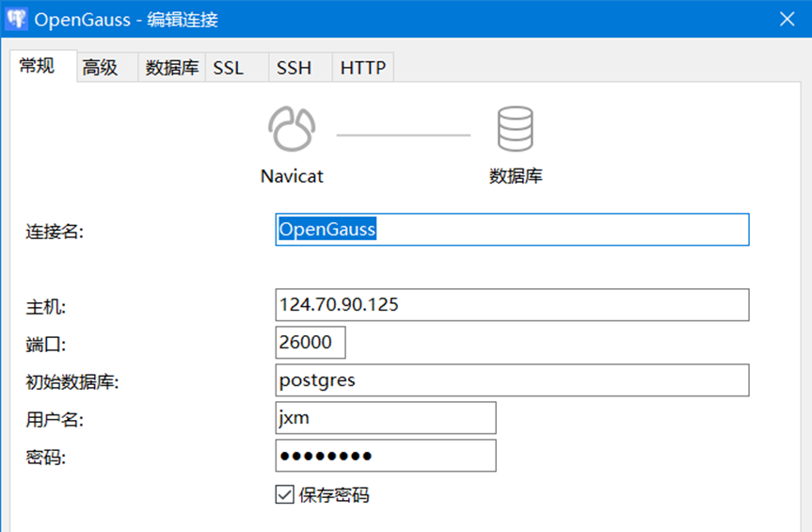Toggle the 保存密码 checkbox
This screenshot has width=812, height=532.
[x=285, y=494]
